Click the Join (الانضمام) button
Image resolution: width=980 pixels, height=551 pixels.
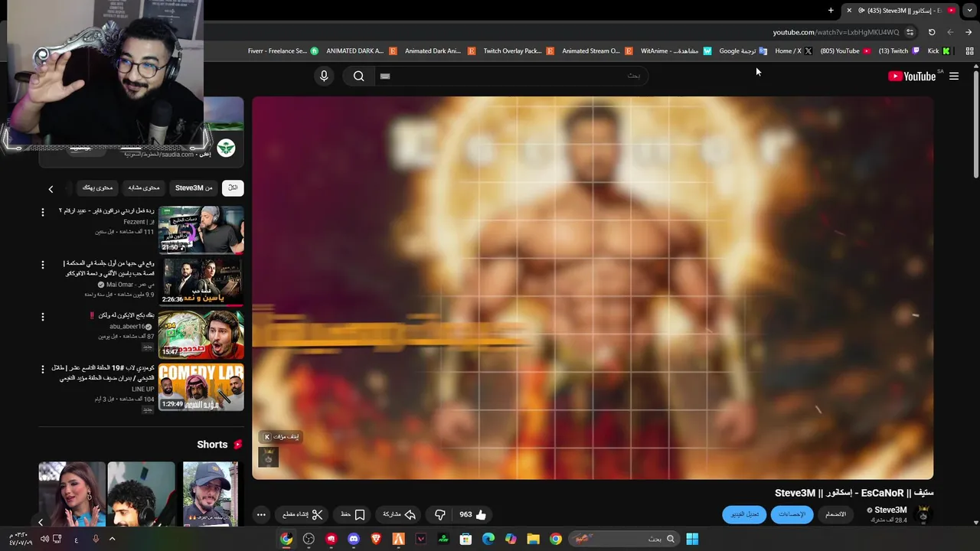click(x=836, y=514)
